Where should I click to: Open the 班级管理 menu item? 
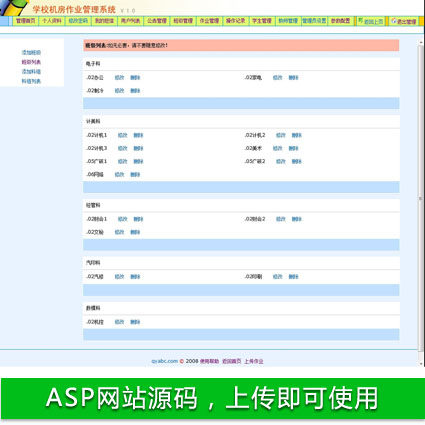click(183, 21)
